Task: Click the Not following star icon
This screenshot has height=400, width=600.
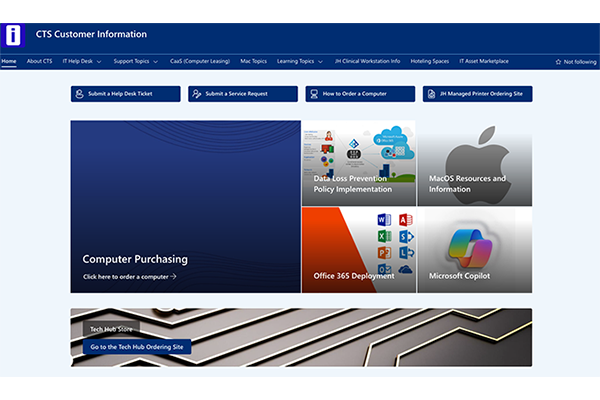Action: tap(558, 62)
